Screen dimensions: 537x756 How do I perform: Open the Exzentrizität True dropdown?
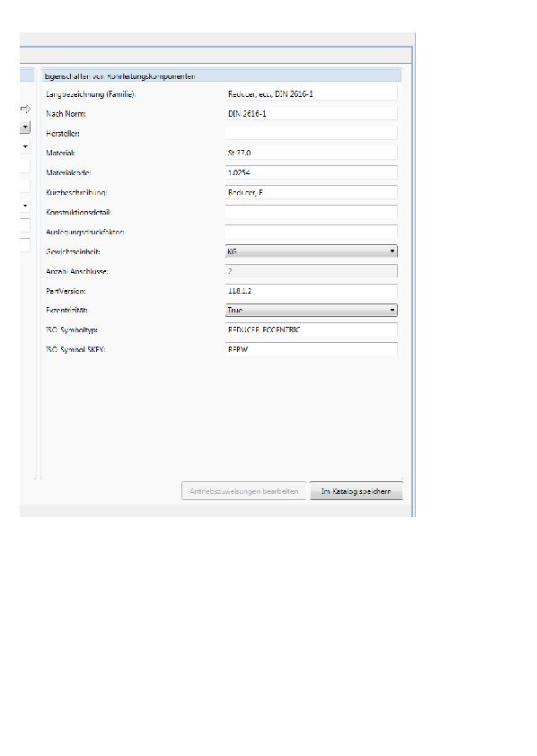[x=311, y=310]
